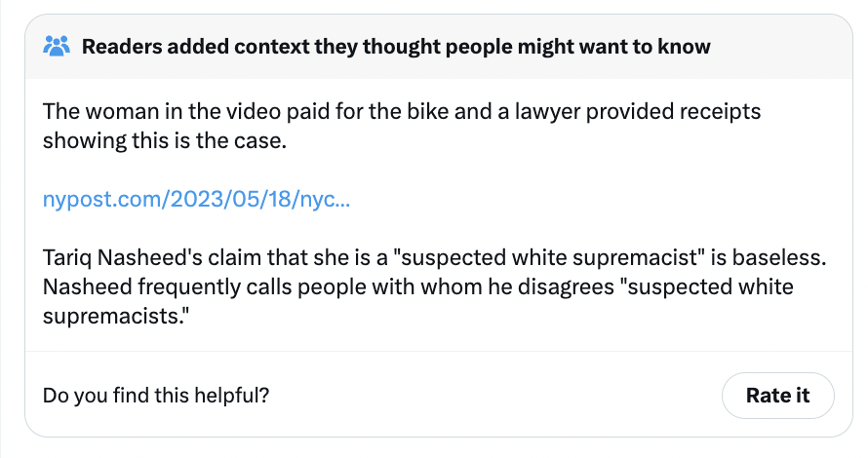
Task: Click "showing this is the case." line
Action: point(165,141)
